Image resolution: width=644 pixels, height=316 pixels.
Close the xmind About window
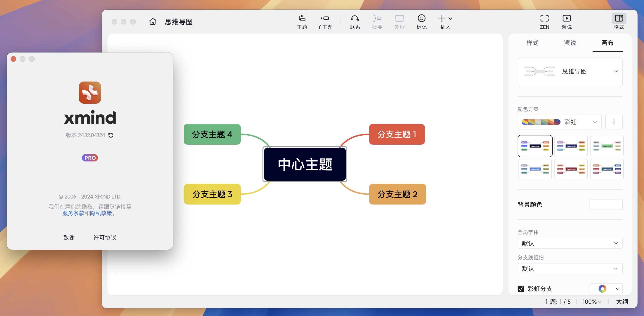coord(14,59)
